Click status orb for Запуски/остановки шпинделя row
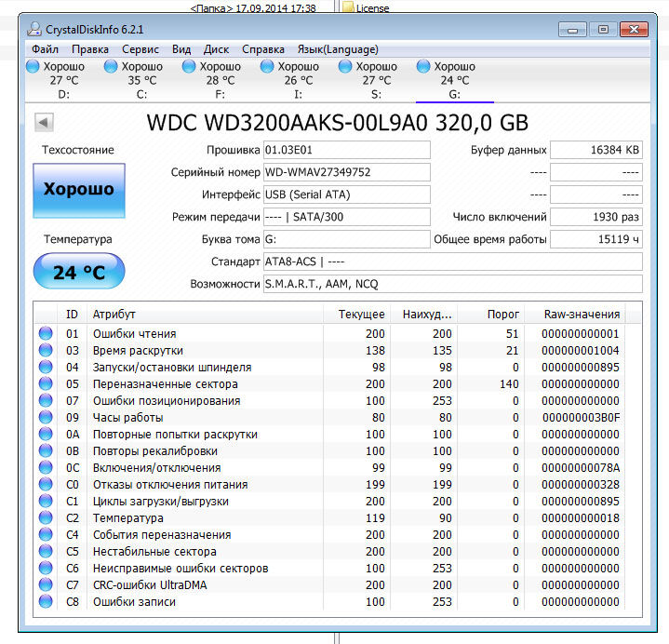Screen dimensions: 669x644 (x=46, y=367)
